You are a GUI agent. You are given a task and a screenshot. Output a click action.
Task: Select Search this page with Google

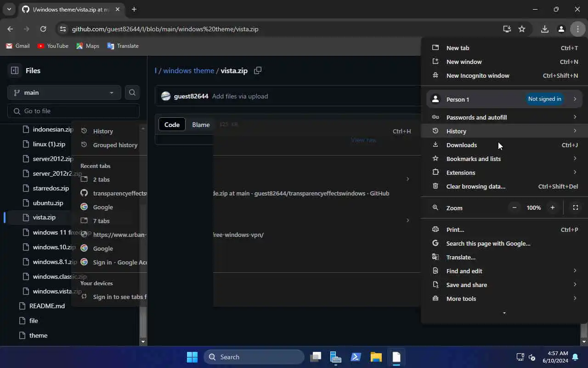pos(504,243)
